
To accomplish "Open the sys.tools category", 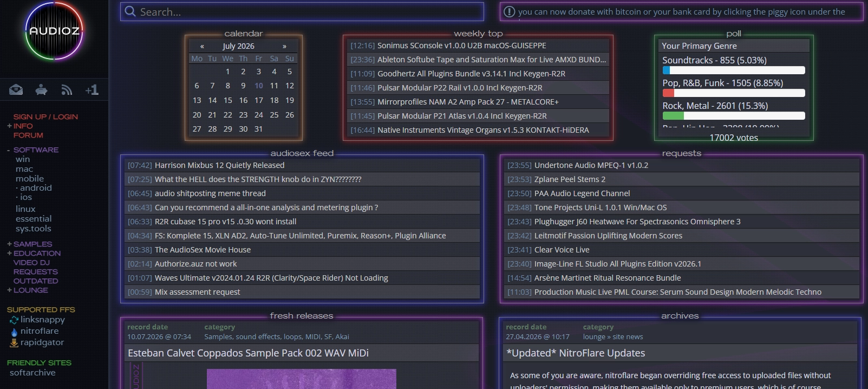I will point(34,229).
